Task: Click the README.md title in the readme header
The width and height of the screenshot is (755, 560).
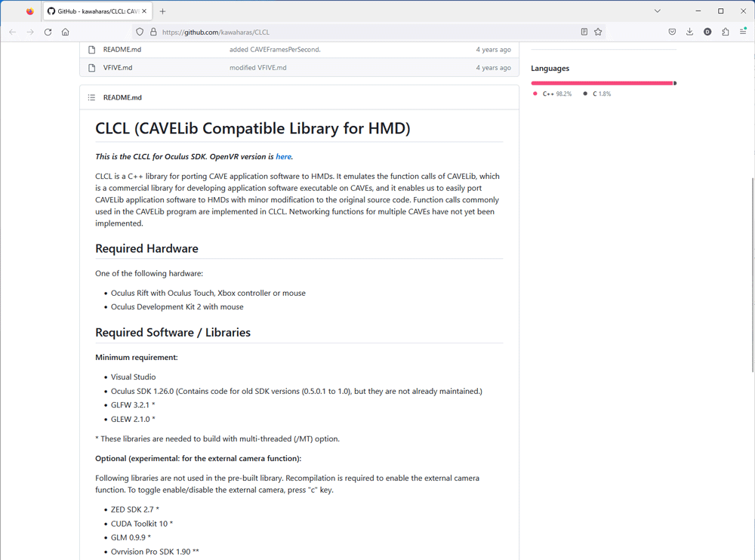Action: [x=122, y=97]
